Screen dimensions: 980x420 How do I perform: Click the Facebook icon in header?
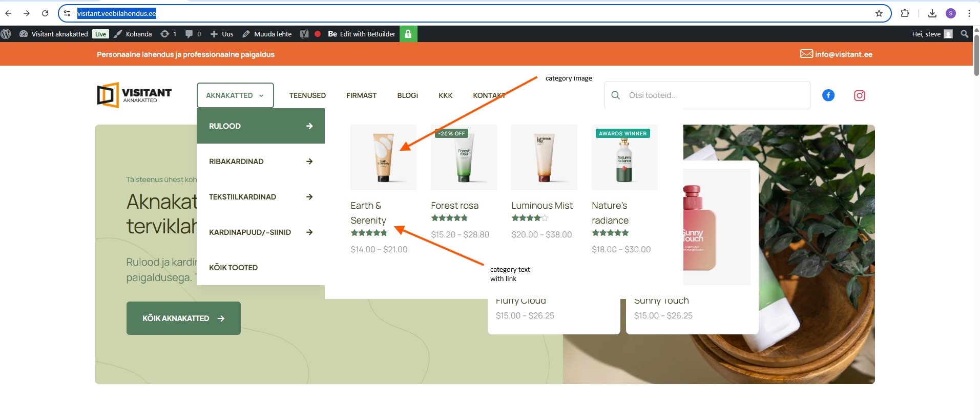828,95
